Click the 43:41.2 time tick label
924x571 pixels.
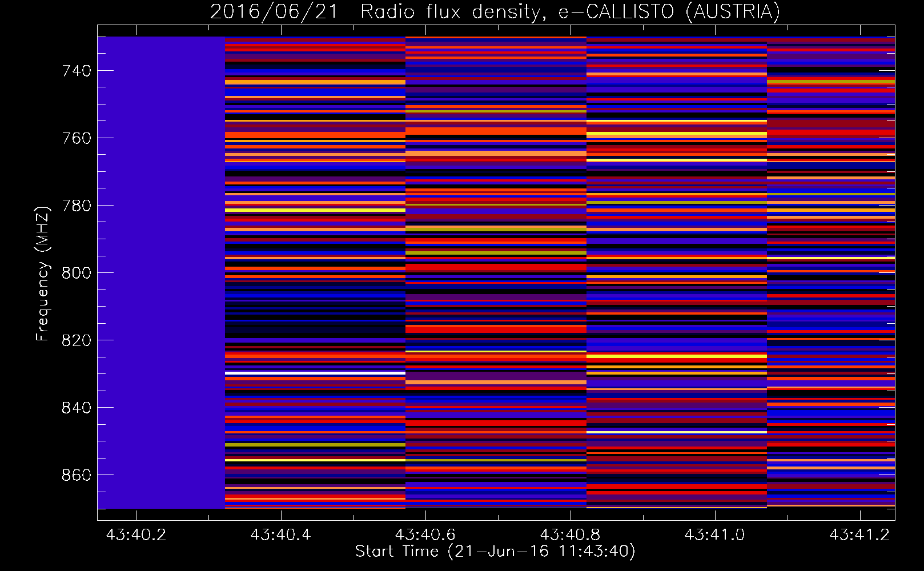pos(859,534)
